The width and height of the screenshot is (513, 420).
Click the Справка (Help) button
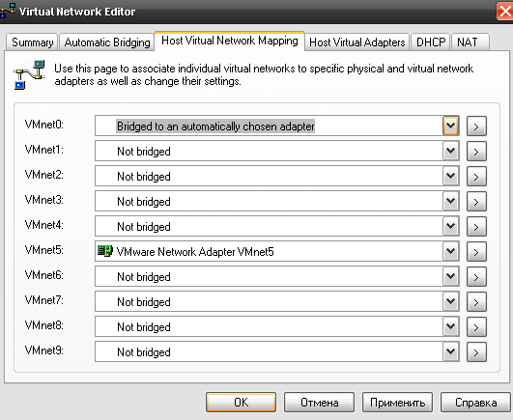click(475, 403)
